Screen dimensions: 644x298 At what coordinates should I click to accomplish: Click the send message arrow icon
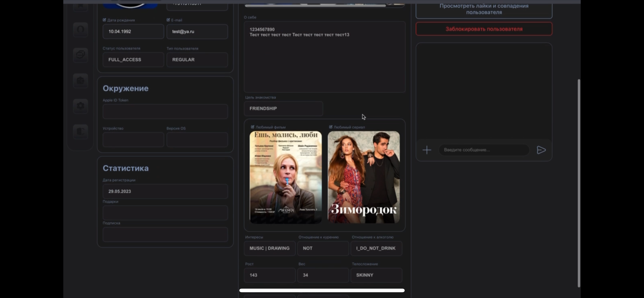(x=541, y=150)
